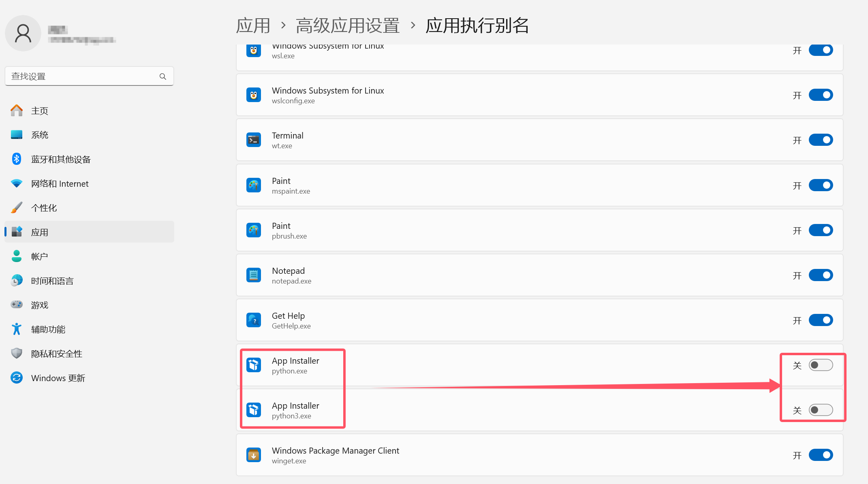Enable the python.exe App Installer alias
Image resolution: width=868 pixels, height=484 pixels.
pyautogui.click(x=821, y=365)
